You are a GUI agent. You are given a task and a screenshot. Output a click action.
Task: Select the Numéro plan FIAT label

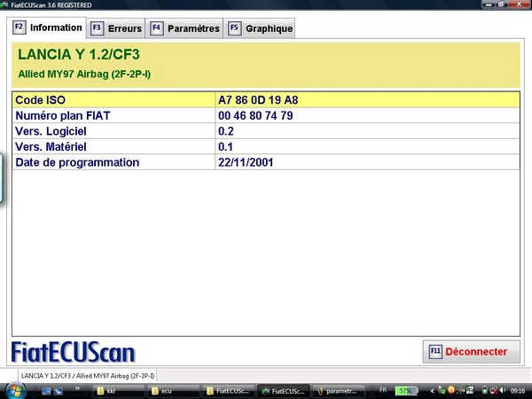coord(63,115)
